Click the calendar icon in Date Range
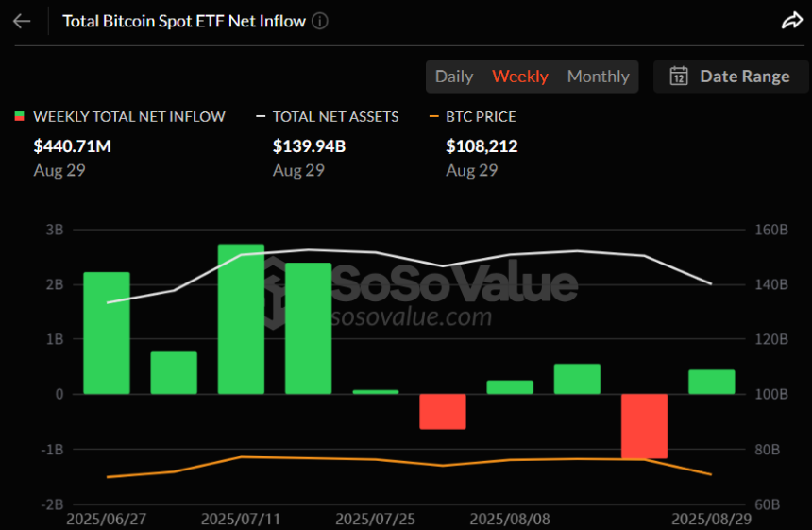 tap(678, 77)
